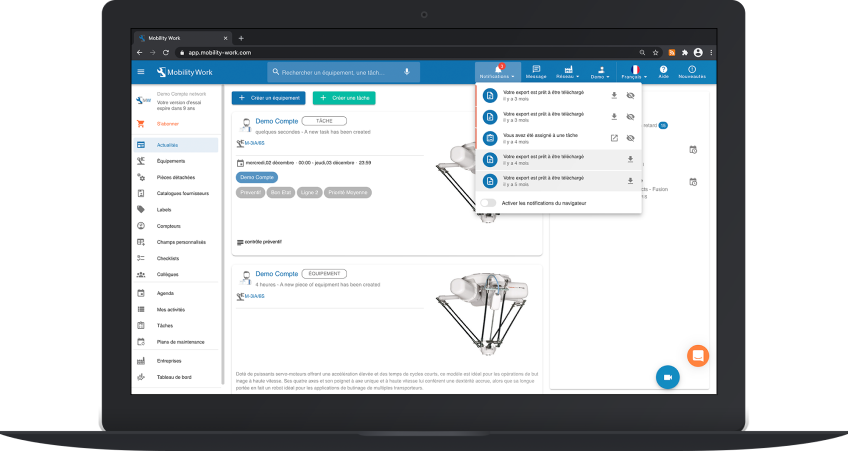The height and width of the screenshot is (451, 848).
Task: Open Tableau de bord in the sidebar
Action: point(176,377)
